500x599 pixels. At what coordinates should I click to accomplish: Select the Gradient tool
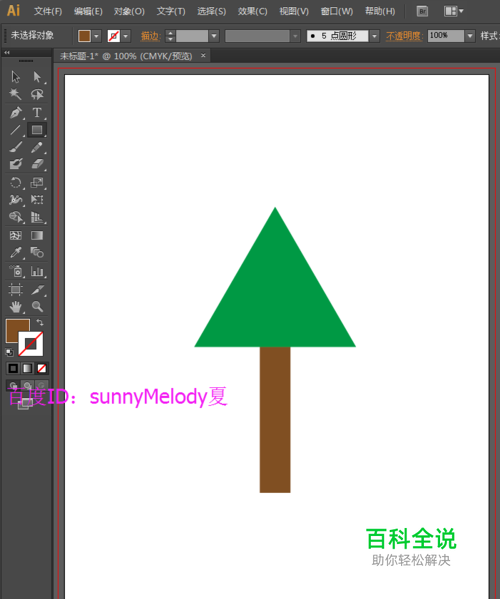pyautogui.click(x=37, y=235)
